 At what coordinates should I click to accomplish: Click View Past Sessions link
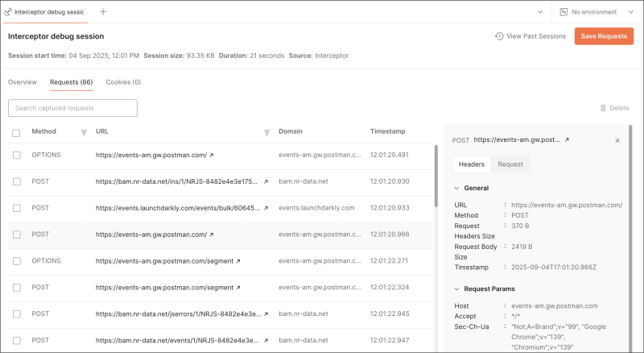pos(530,36)
